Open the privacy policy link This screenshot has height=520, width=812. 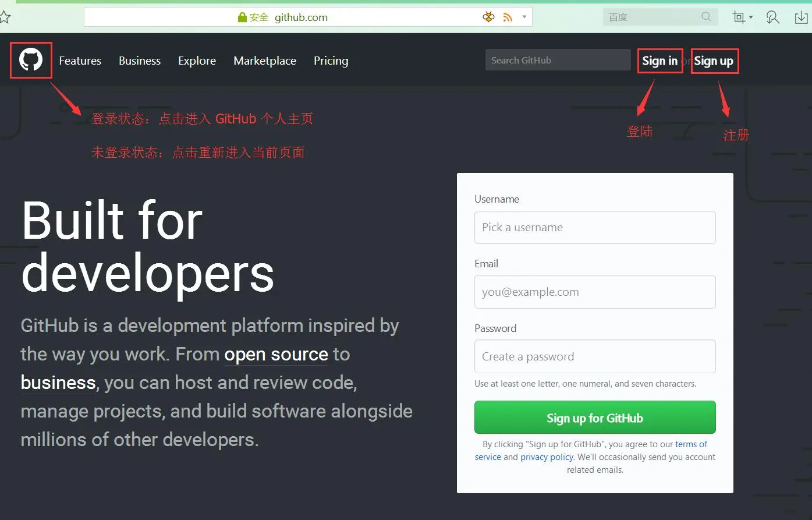click(x=547, y=457)
